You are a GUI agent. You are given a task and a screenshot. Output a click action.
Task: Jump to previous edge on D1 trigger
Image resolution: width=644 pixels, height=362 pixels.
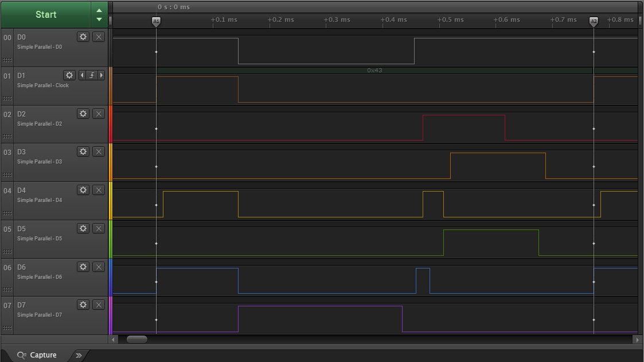(x=82, y=75)
